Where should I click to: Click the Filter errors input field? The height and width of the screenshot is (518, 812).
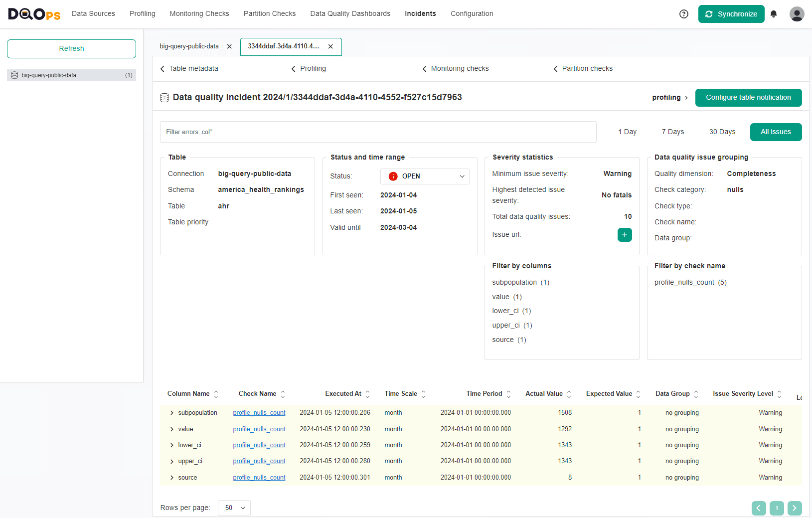pyautogui.click(x=378, y=132)
